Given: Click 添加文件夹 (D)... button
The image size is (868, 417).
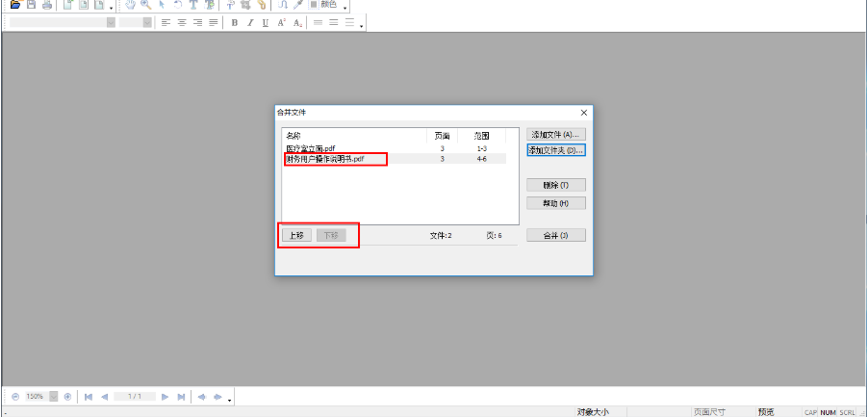Looking at the screenshot, I should (556, 150).
